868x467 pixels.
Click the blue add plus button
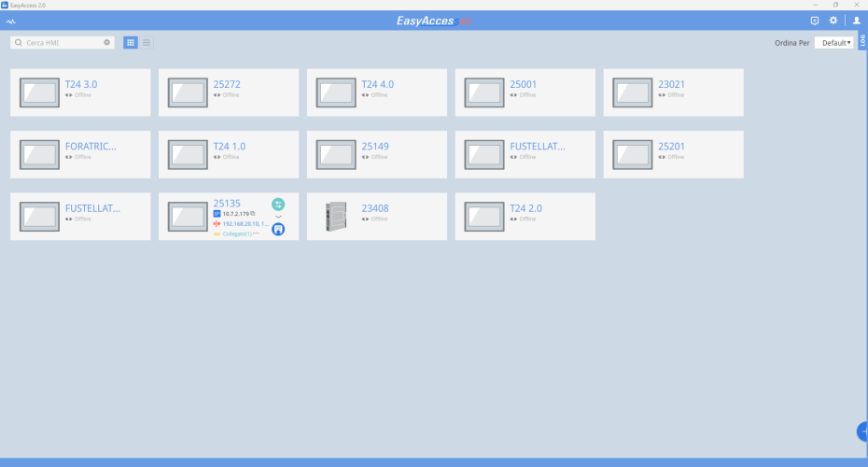pyautogui.click(x=862, y=431)
